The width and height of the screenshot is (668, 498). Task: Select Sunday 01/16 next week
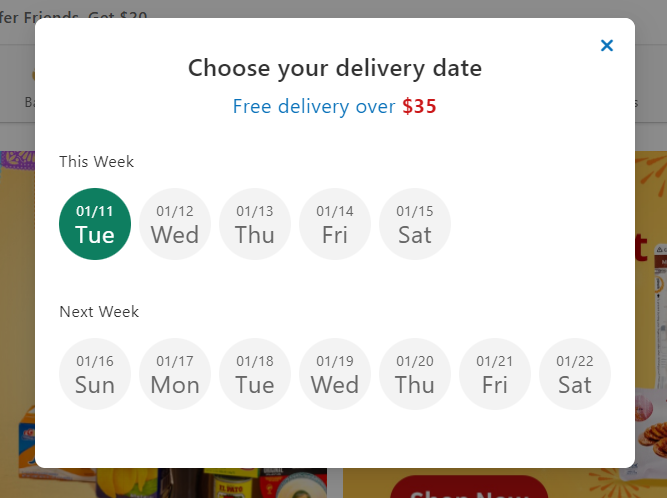pos(95,374)
